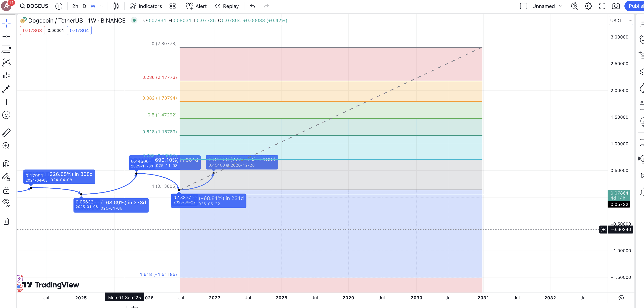
Task: Switch to the D daily timeframe
Action: tap(84, 6)
